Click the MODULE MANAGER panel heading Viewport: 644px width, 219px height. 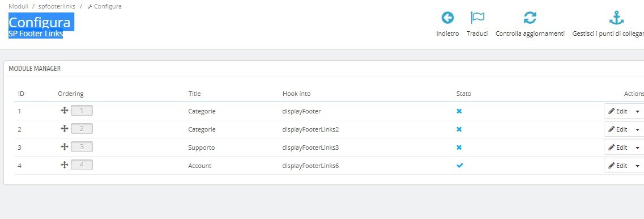click(35, 69)
